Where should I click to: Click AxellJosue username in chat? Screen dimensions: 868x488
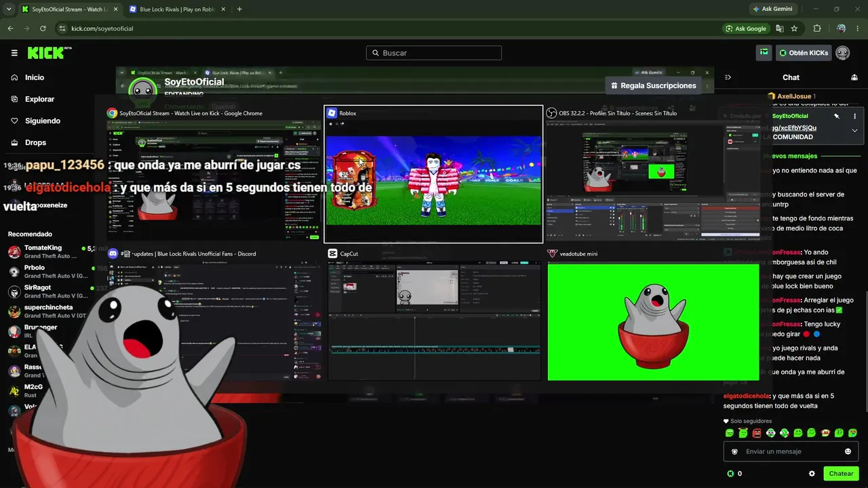[795, 96]
